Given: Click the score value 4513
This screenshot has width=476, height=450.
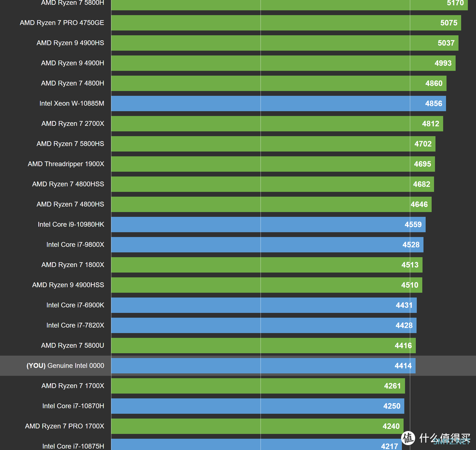Looking at the screenshot, I should (410, 265).
